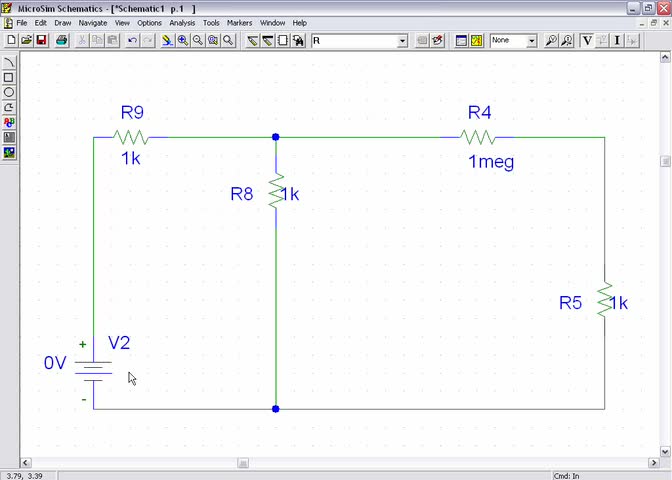The height and width of the screenshot is (480, 672).
Task: Expand the marker color dropdown showing None
Action: pyautogui.click(x=531, y=41)
